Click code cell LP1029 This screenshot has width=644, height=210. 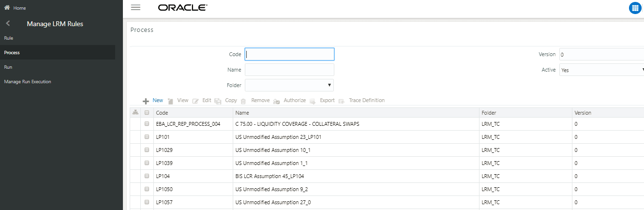[165, 150]
